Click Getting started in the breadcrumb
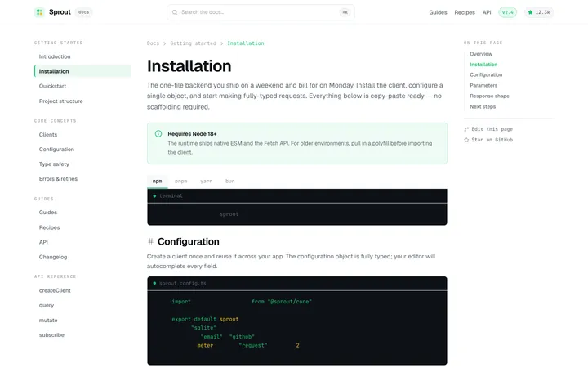Viewport: 588px width, 368px height. click(x=193, y=43)
